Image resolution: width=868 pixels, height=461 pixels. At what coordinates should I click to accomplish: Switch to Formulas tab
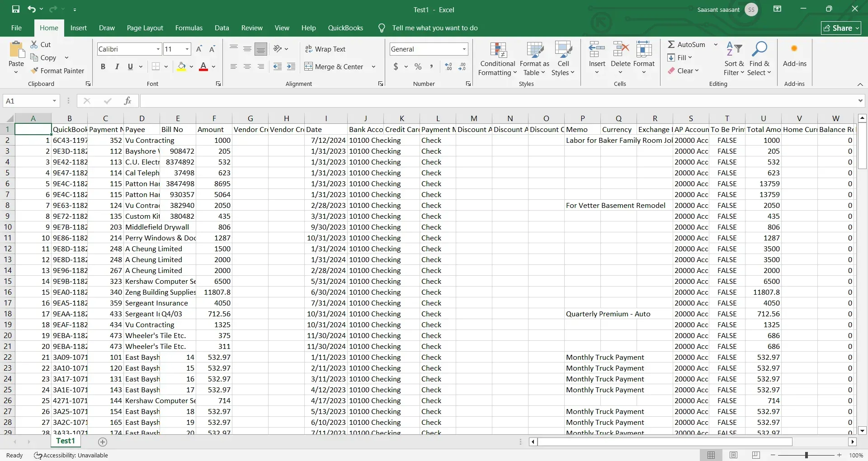click(x=189, y=28)
